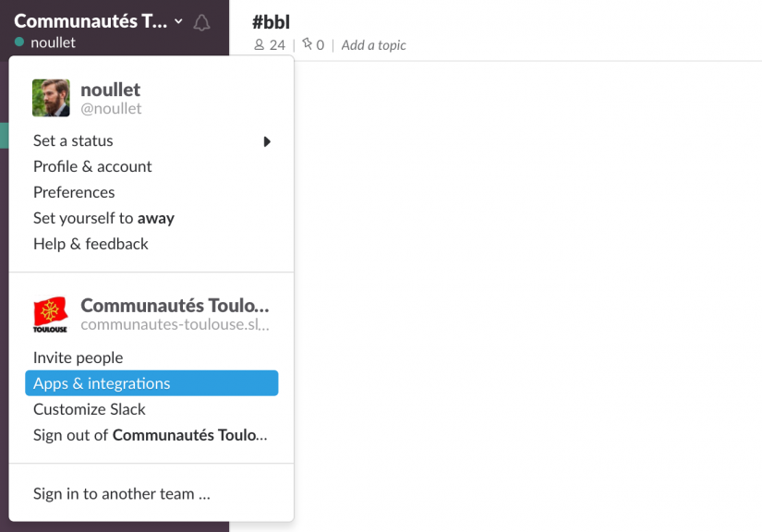The height and width of the screenshot is (532, 762).
Task: Click noullet's profile avatar photo
Action: click(x=51, y=98)
